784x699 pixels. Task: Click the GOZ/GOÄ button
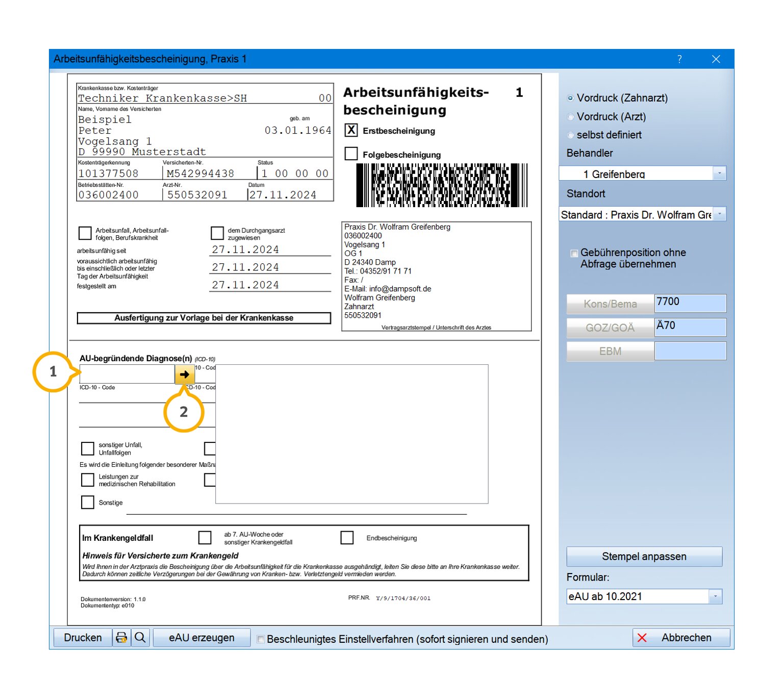(610, 328)
